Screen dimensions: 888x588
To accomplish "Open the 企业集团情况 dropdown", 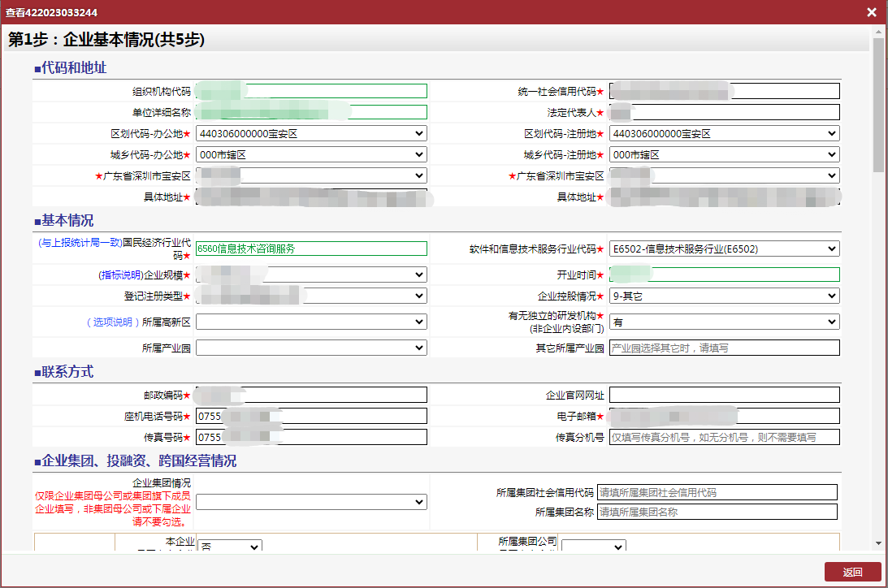I will [x=311, y=502].
